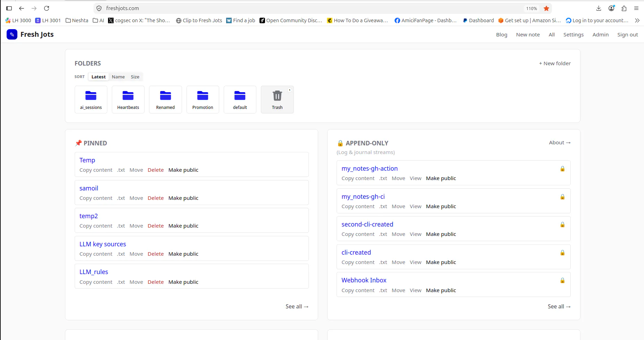644x340 pixels.
Task: Click the lock icon on Webhook Inbox
Action: pyautogui.click(x=562, y=280)
